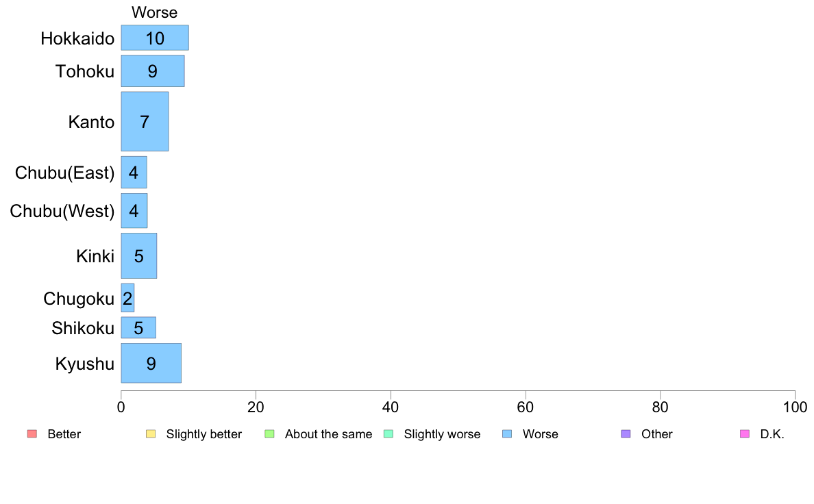Image resolution: width=814 pixels, height=504 pixels.
Task: Click the yellow Slightly better legend swatch
Action: pyautogui.click(x=151, y=433)
